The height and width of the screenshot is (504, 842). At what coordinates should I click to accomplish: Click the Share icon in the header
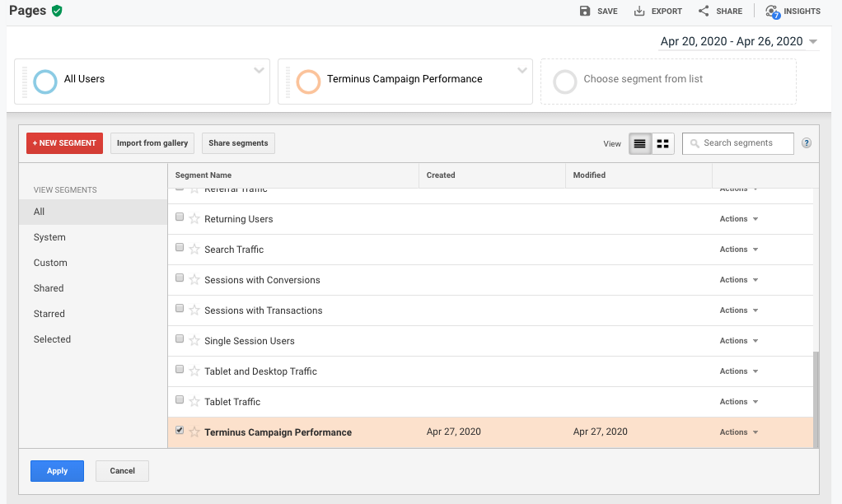704,11
